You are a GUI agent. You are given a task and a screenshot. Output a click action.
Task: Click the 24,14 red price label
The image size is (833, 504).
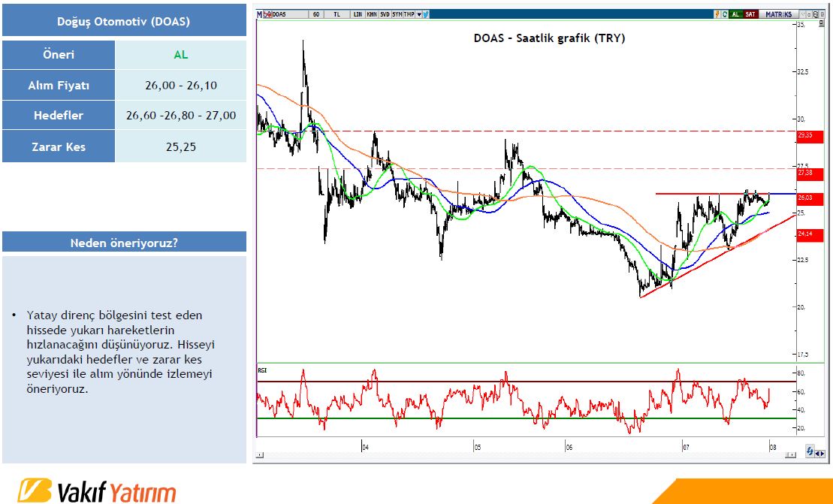(x=810, y=234)
